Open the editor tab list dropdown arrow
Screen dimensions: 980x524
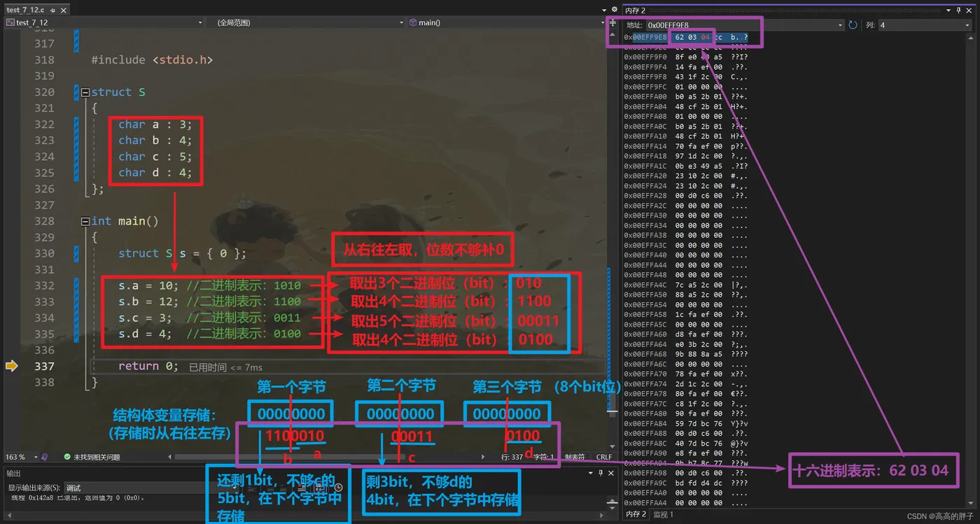(x=605, y=10)
